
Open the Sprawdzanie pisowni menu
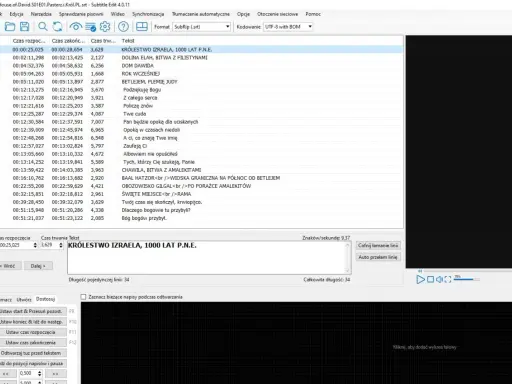pyautogui.click(x=81, y=14)
